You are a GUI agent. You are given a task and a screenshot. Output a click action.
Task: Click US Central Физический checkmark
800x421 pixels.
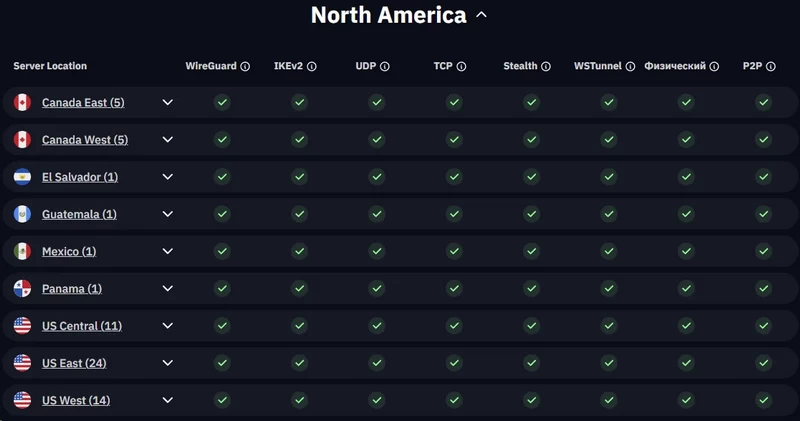click(x=686, y=326)
